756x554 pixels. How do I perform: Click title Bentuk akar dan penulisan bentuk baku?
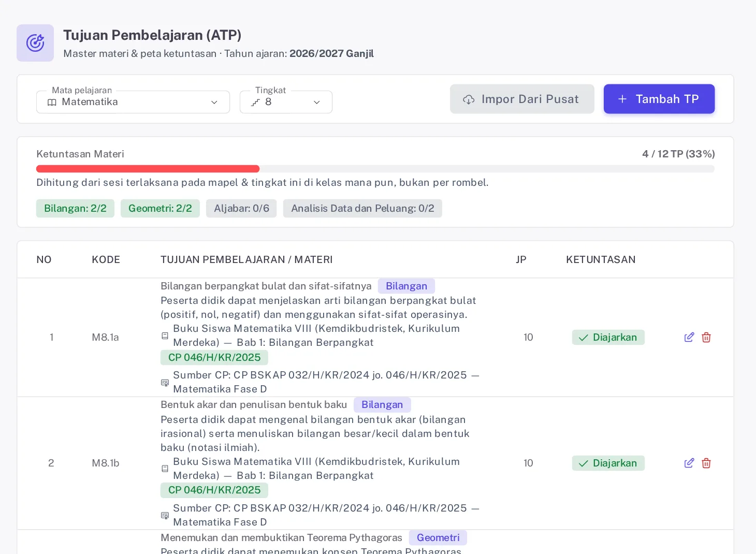click(x=254, y=404)
